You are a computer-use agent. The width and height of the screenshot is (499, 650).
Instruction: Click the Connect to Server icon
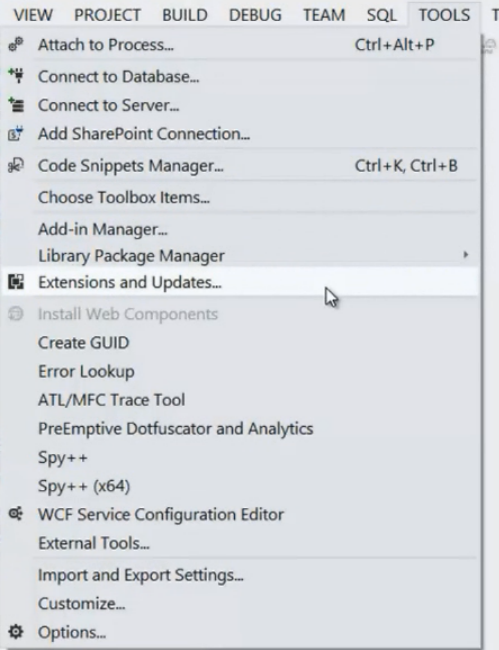(16, 105)
